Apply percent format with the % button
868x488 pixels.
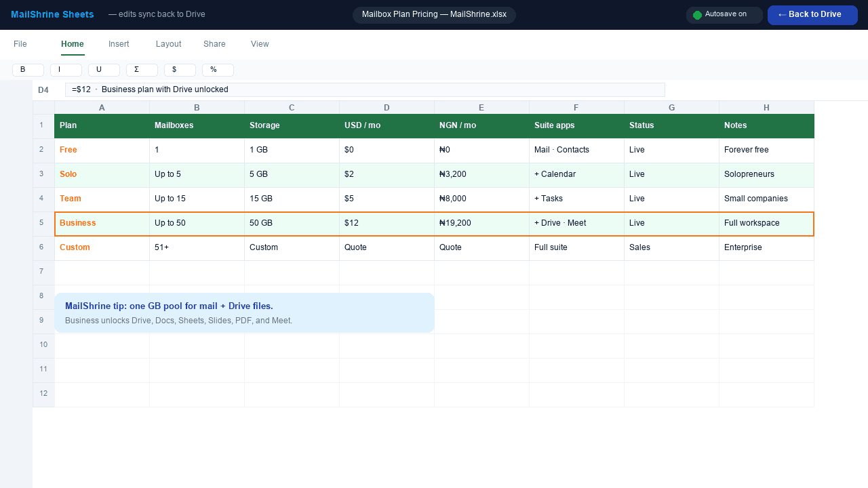click(218, 70)
